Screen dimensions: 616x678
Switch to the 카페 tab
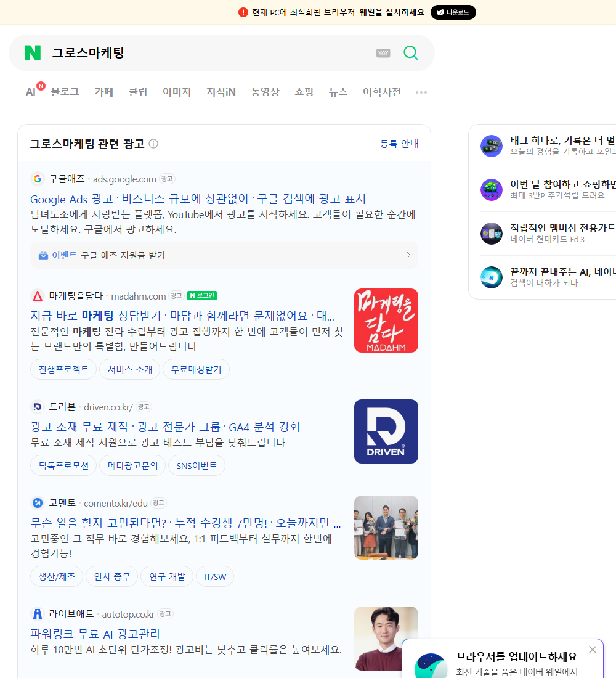tap(103, 92)
